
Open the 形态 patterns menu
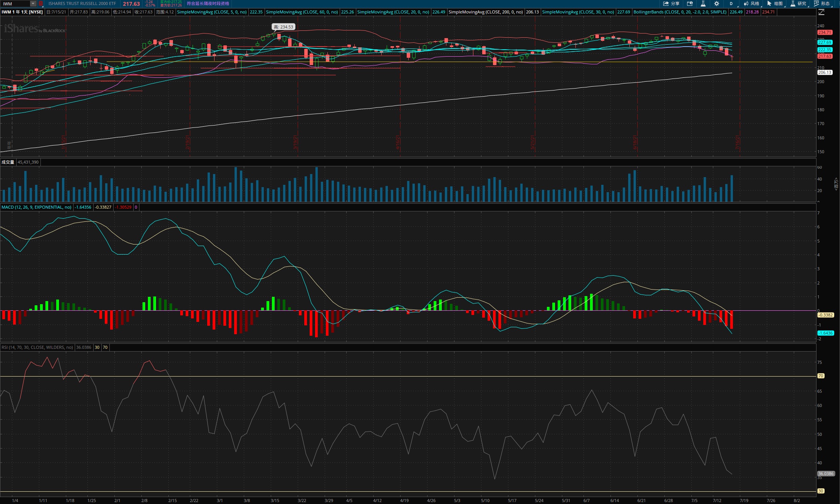tap(822, 3)
